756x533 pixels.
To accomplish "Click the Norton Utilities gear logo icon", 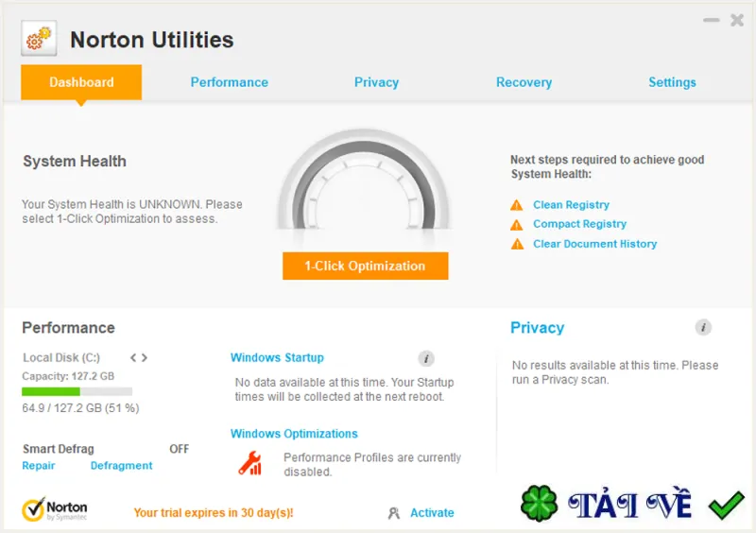I will point(39,38).
